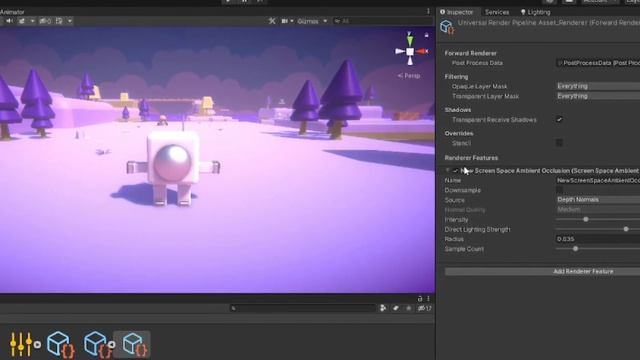Viewport: 640px width, 360px height.
Task: Select first cube asset beside mixer
Action: 60,344
